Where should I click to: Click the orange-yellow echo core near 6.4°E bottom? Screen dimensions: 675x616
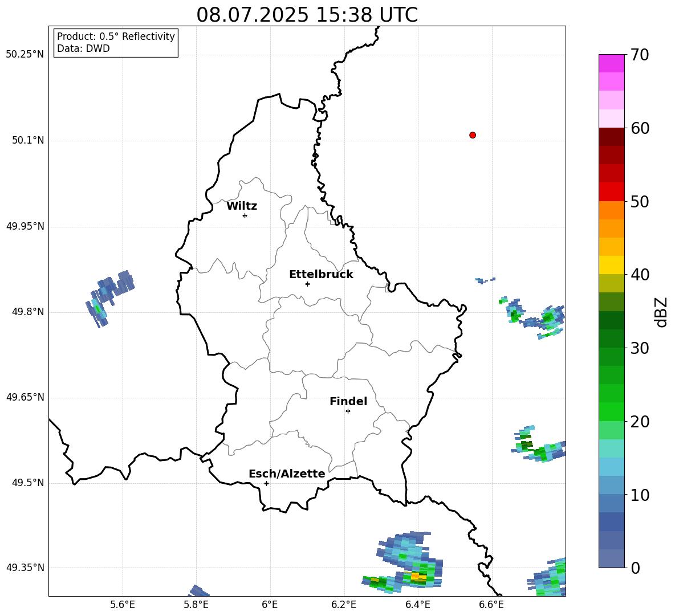[x=418, y=576]
